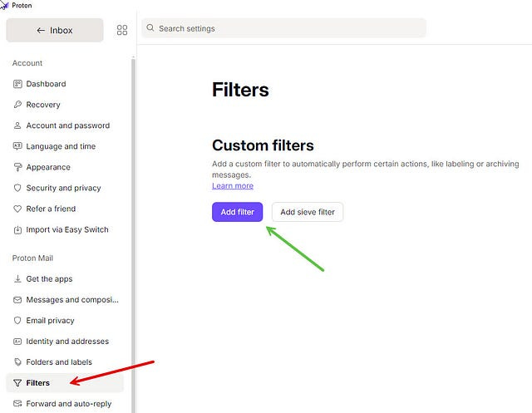Focus the Search settings field
The image size is (532, 413).
point(284,28)
